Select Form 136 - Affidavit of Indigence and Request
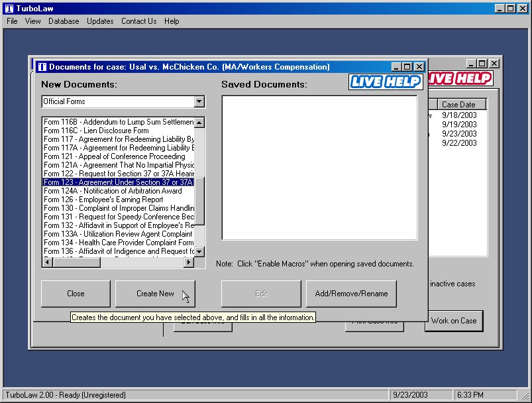This screenshot has height=403, width=532. click(x=119, y=252)
